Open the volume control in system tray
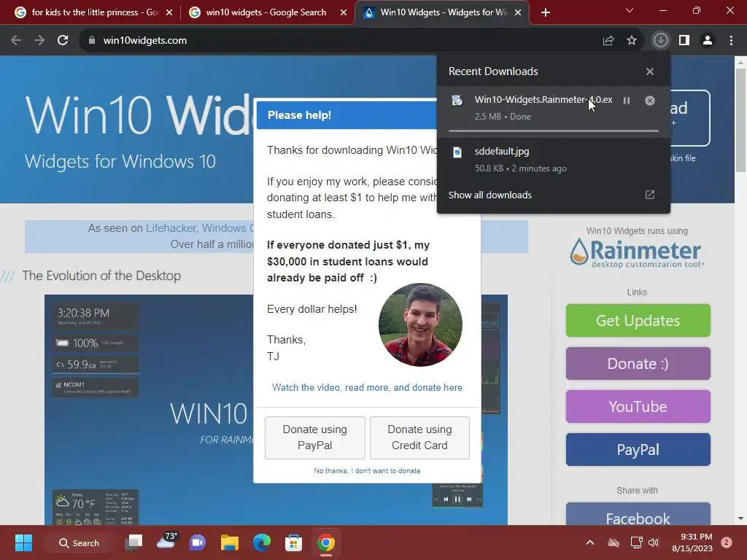 pyautogui.click(x=654, y=542)
